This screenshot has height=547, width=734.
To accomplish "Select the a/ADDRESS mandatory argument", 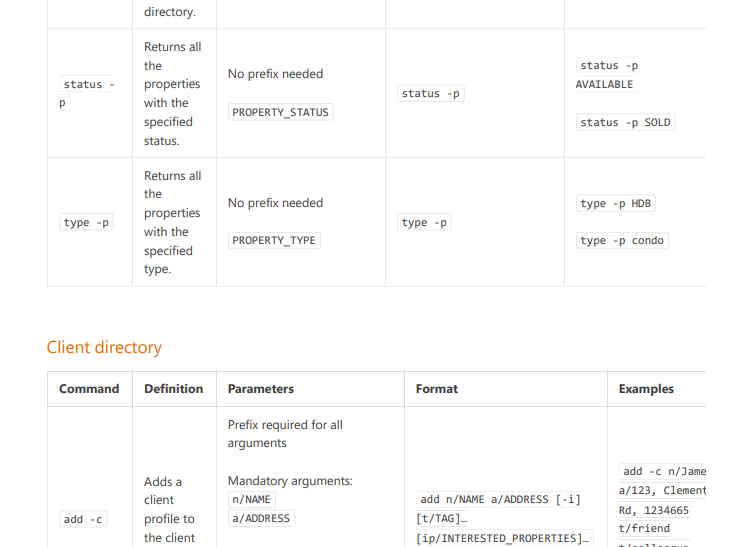I will (x=261, y=518).
